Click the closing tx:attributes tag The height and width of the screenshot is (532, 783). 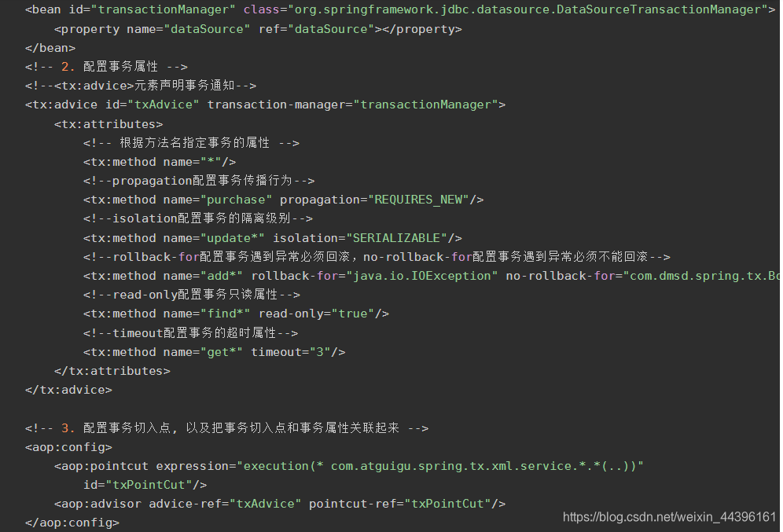112,371
